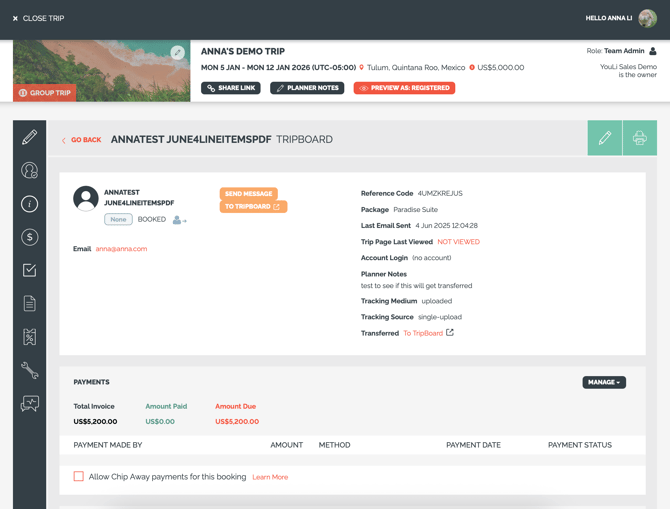670x509 pixels.
Task: Open the Manage dropdown in Payments
Action: tap(604, 382)
